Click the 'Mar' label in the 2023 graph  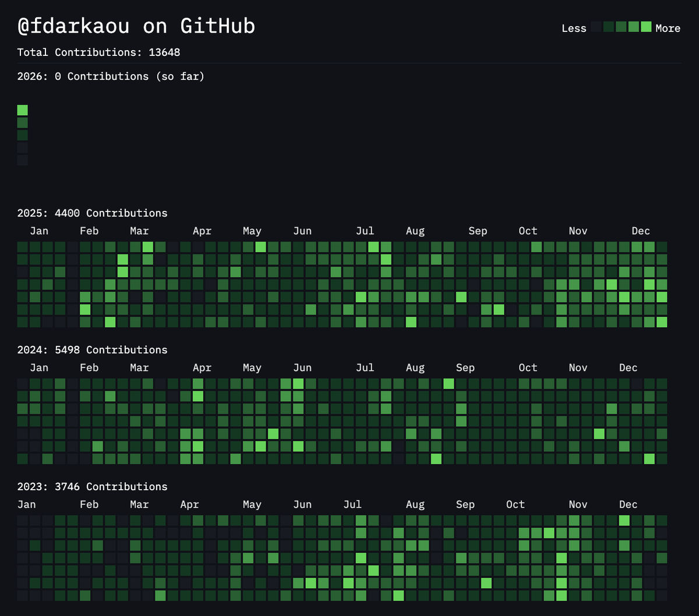(139, 505)
